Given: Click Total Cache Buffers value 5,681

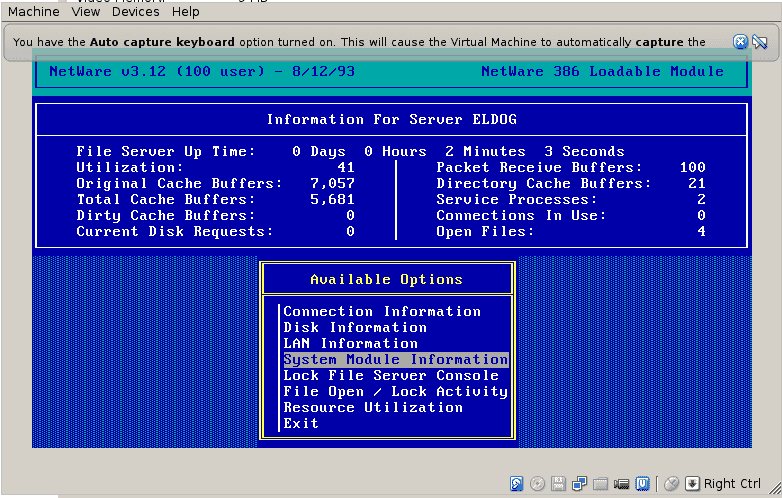Looking at the screenshot, I should 333,199.
